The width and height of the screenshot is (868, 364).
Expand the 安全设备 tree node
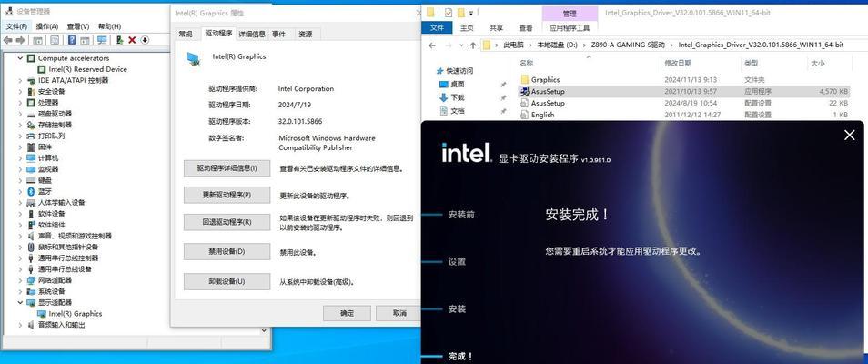click(21, 91)
